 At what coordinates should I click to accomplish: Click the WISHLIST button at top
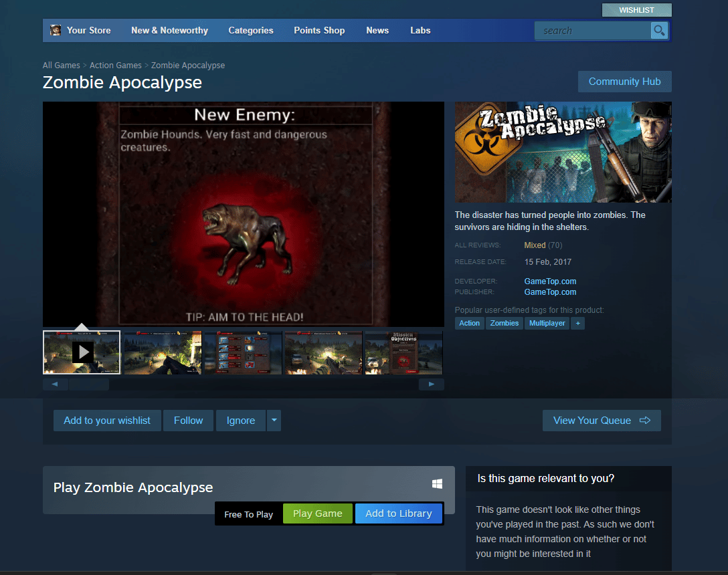tap(636, 10)
